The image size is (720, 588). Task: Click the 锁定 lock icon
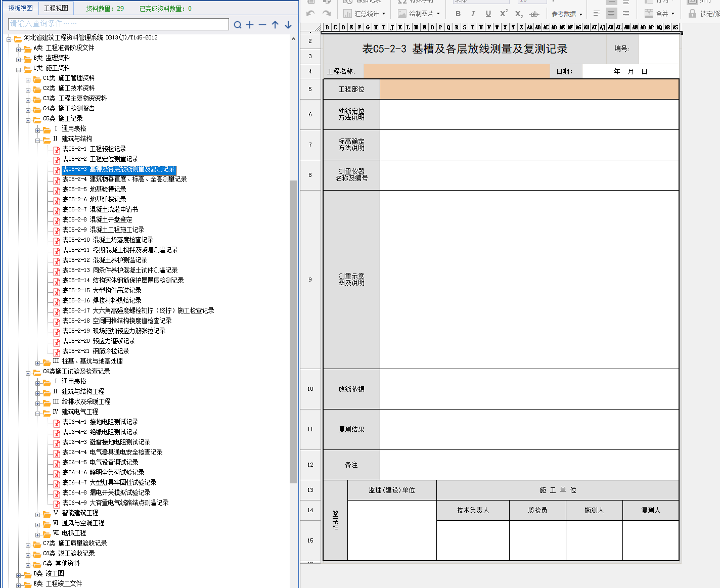pos(692,14)
